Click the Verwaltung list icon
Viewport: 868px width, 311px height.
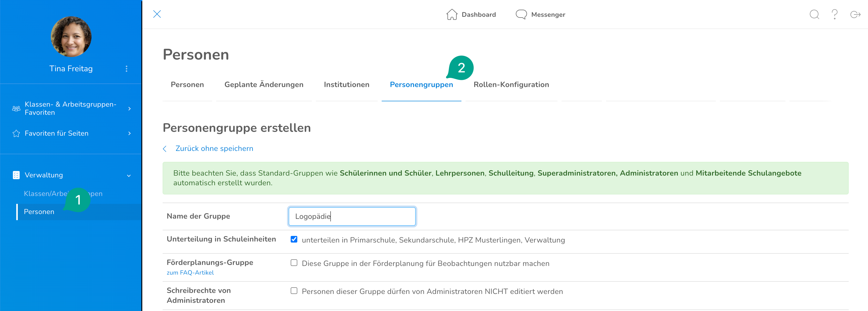coord(16,175)
